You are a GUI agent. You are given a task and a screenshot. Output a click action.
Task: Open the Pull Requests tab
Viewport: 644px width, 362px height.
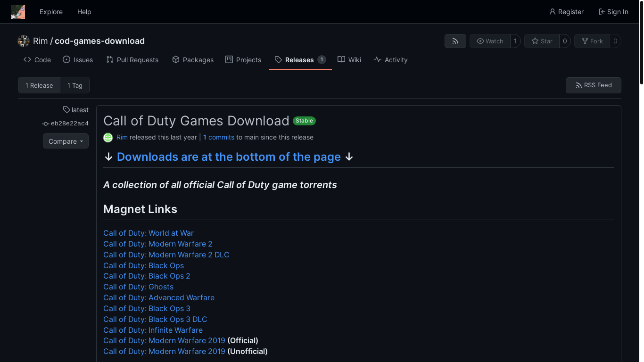click(132, 60)
